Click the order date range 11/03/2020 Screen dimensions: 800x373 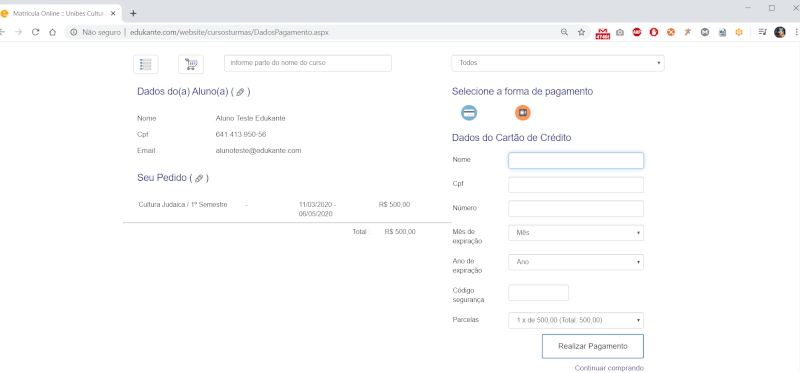pyautogui.click(x=317, y=209)
